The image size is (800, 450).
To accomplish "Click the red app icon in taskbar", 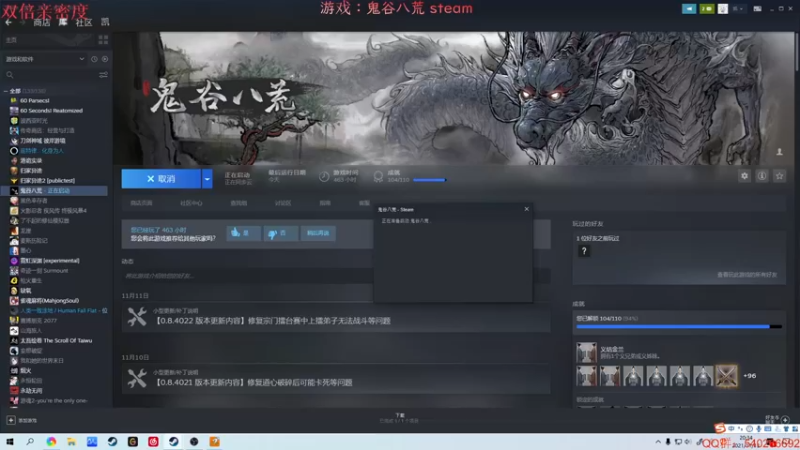I will click(x=153, y=442).
